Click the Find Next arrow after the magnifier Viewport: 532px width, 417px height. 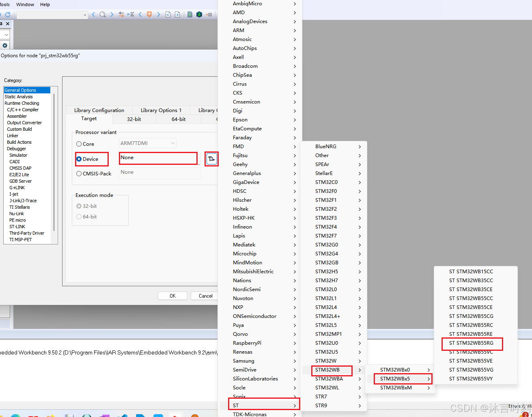click(112, 14)
